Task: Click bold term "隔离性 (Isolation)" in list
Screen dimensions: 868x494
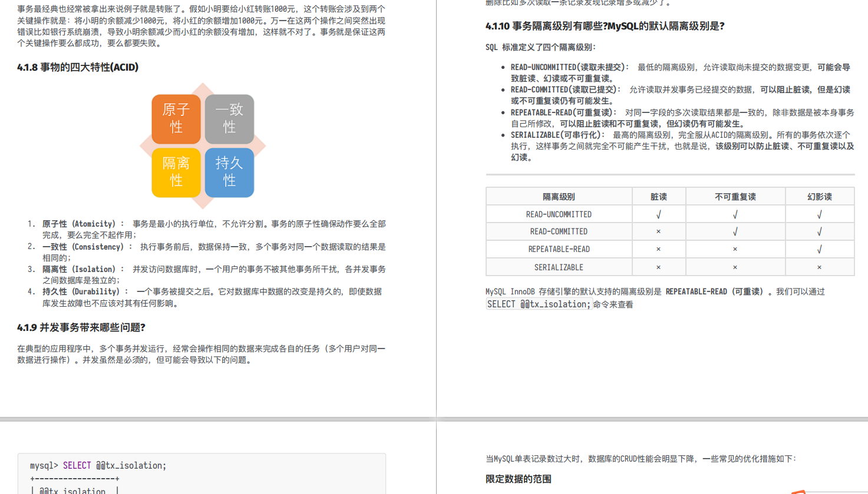Action: tap(79, 269)
